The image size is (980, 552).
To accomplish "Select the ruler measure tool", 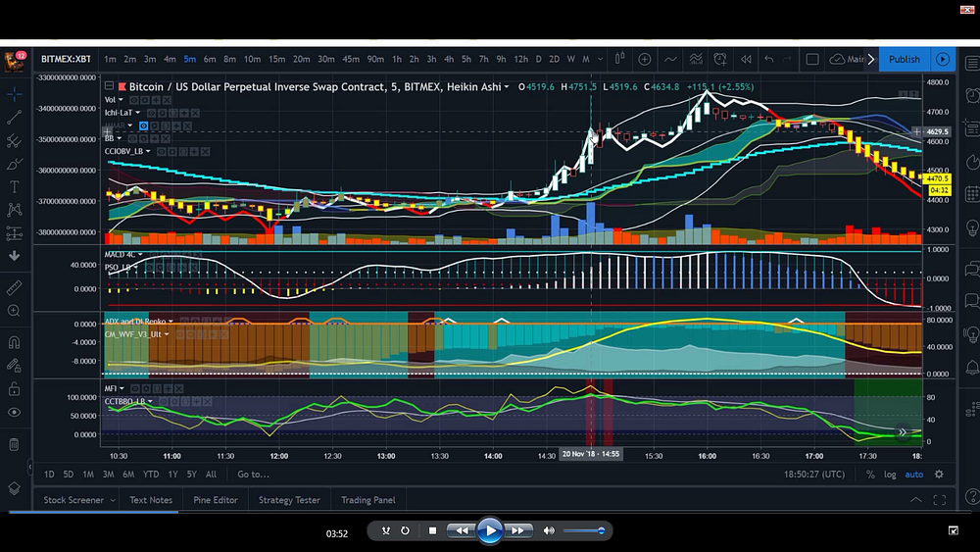I will click(15, 288).
